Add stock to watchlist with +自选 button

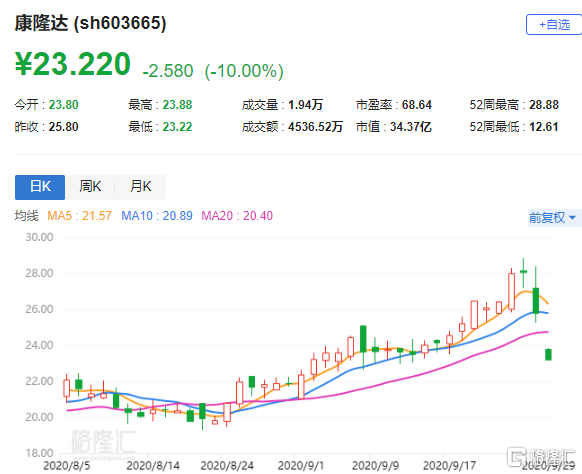point(554,25)
